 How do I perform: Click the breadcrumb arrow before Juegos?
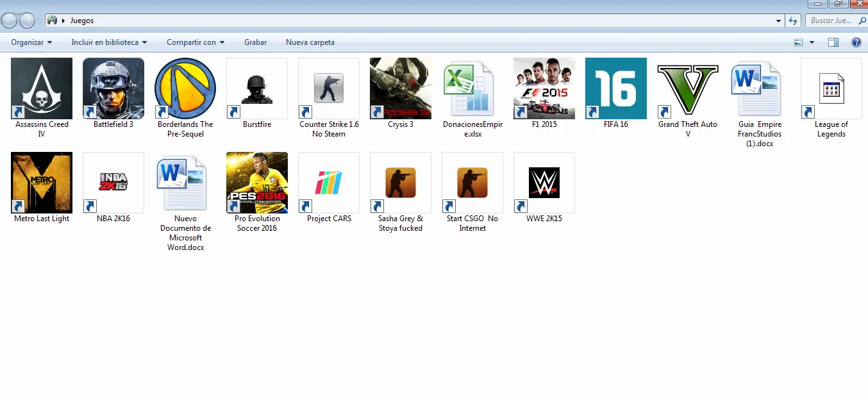pos(63,21)
